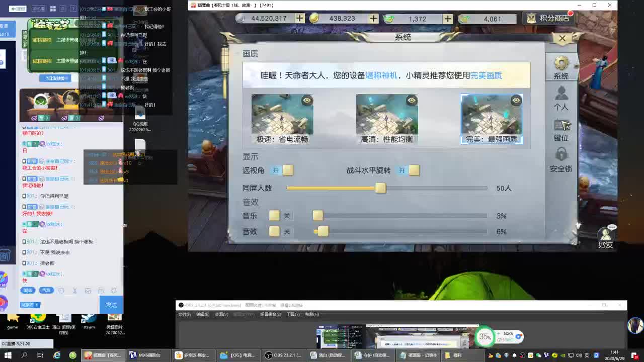This screenshot has width=644, height=362.
Task: Toggle the 音效 sound effects switch
Action: pos(280,231)
